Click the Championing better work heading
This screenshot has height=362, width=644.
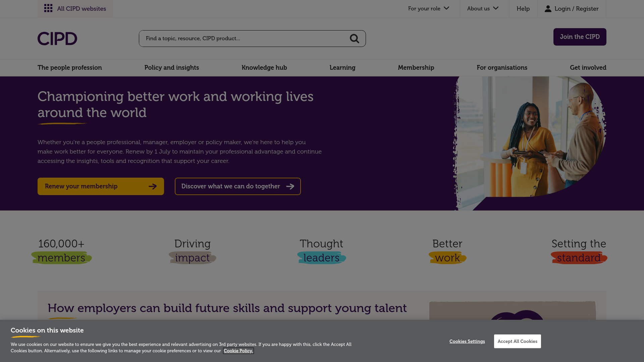pyautogui.click(x=175, y=105)
